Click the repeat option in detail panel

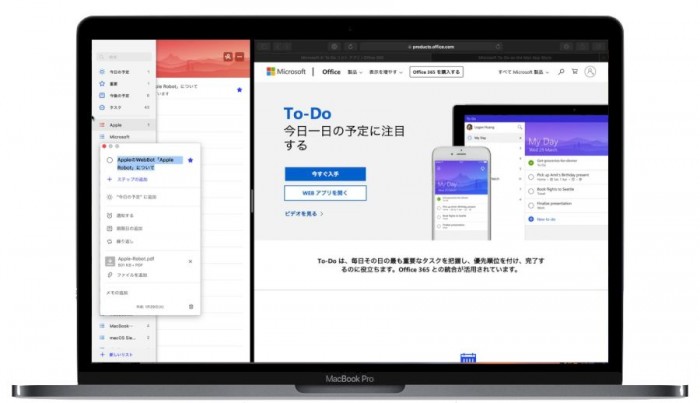pyautogui.click(x=120, y=241)
